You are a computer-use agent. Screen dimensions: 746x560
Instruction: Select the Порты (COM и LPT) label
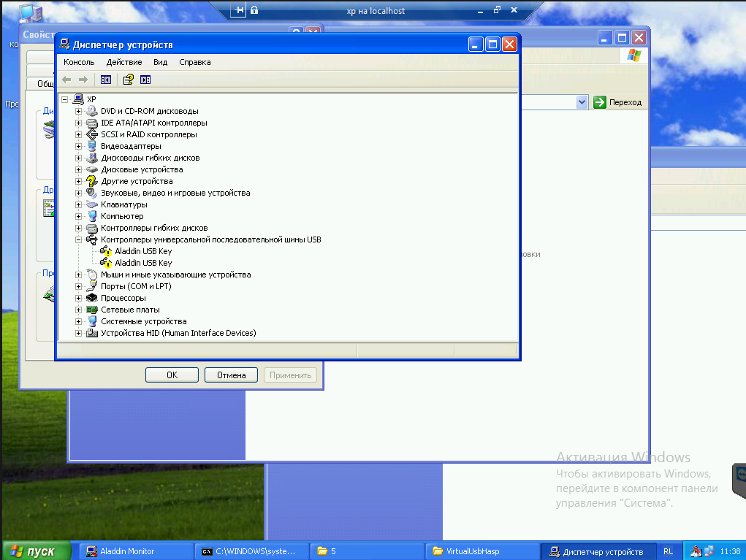point(136,286)
